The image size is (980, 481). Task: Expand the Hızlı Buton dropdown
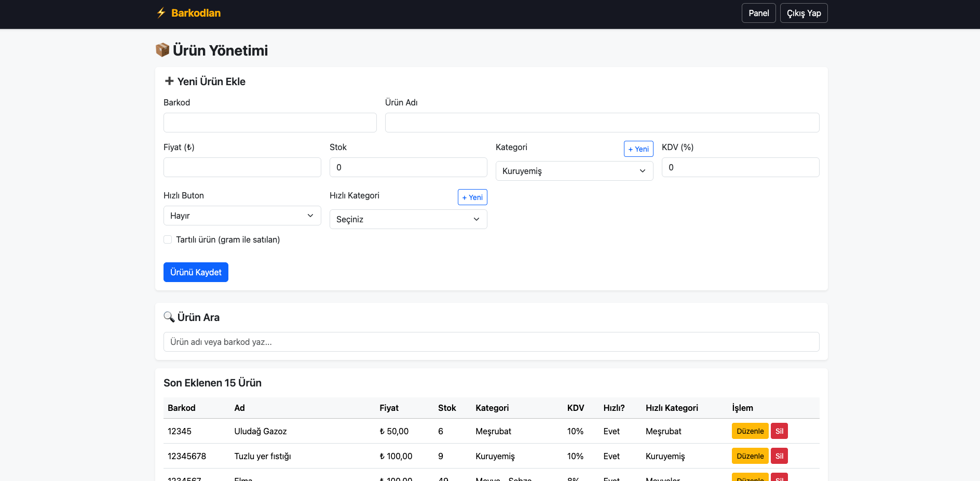(242, 216)
